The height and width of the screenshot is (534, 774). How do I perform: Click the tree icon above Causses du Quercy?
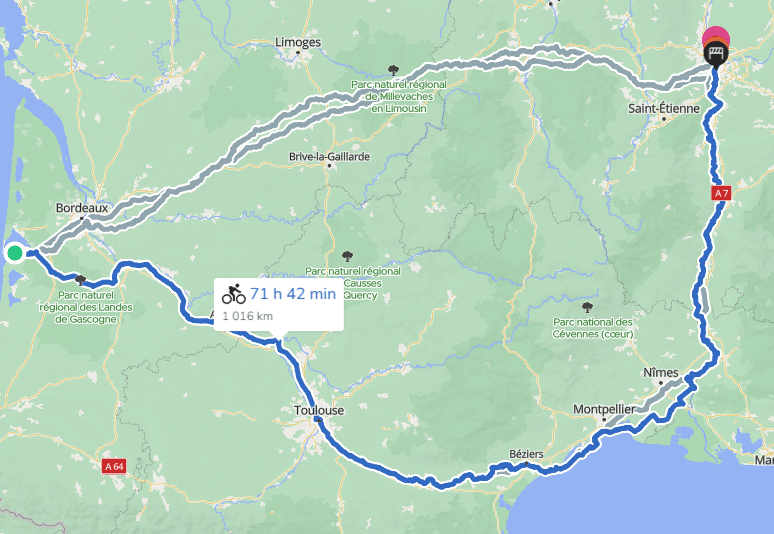(x=348, y=257)
